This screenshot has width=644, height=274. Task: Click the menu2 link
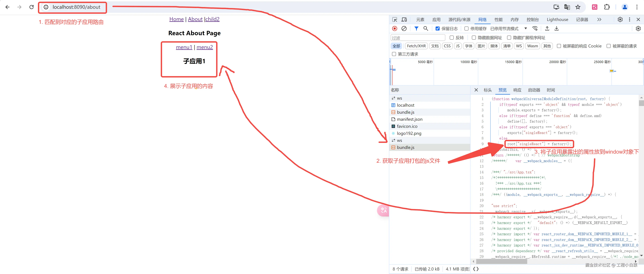point(205,47)
